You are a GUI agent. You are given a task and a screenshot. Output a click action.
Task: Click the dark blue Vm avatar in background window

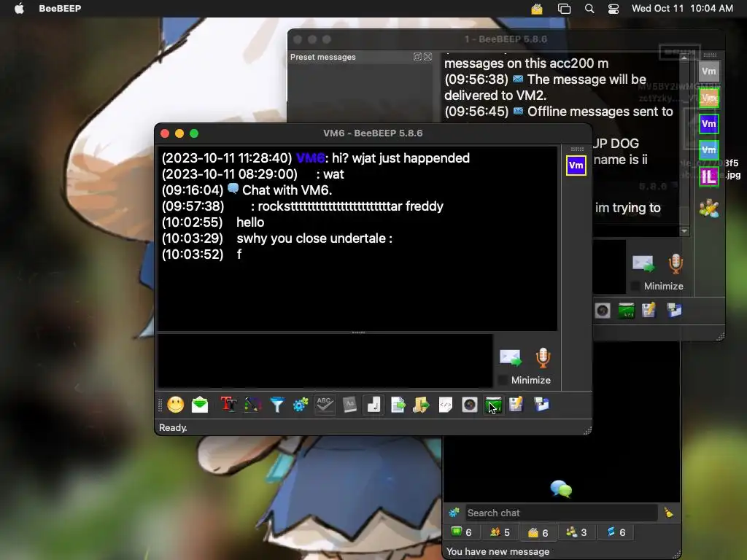[708, 124]
